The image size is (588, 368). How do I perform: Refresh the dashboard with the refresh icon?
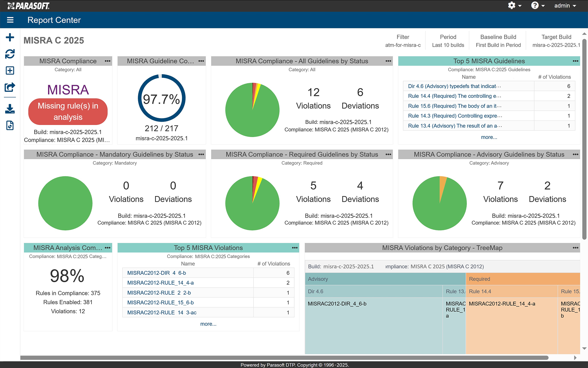10,54
